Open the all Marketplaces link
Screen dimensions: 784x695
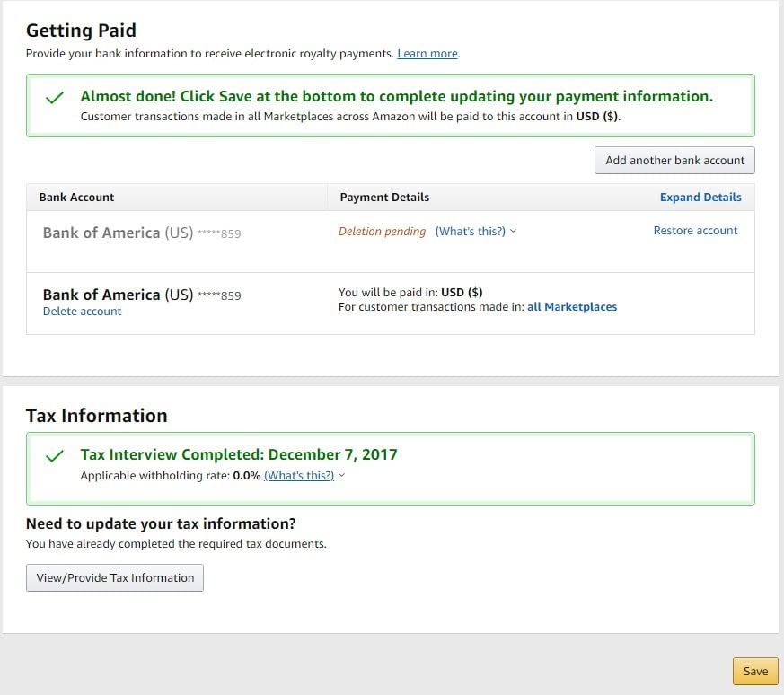tap(572, 307)
